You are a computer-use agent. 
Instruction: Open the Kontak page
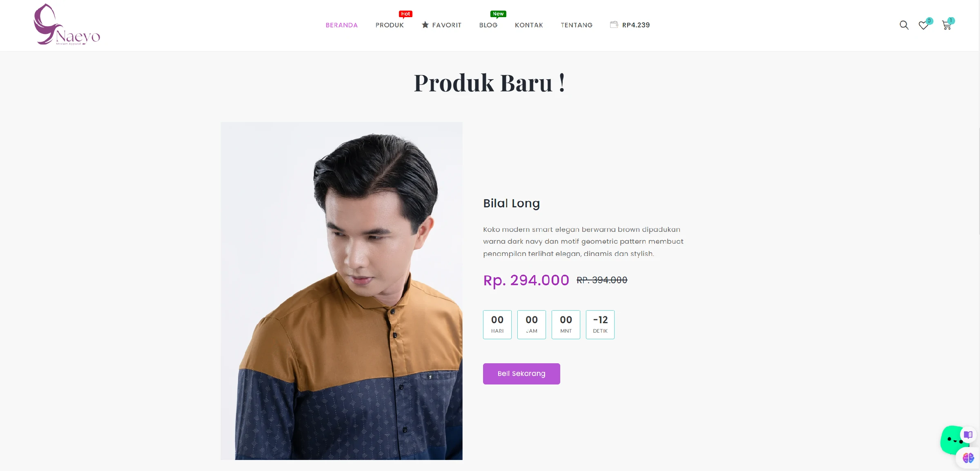click(529, 25)
